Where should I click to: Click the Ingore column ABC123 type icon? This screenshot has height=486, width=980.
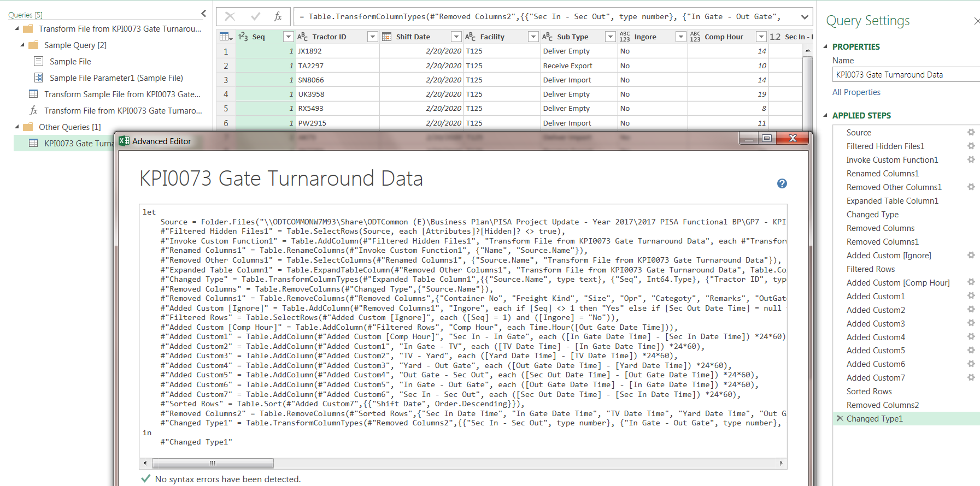coord(625,37)
